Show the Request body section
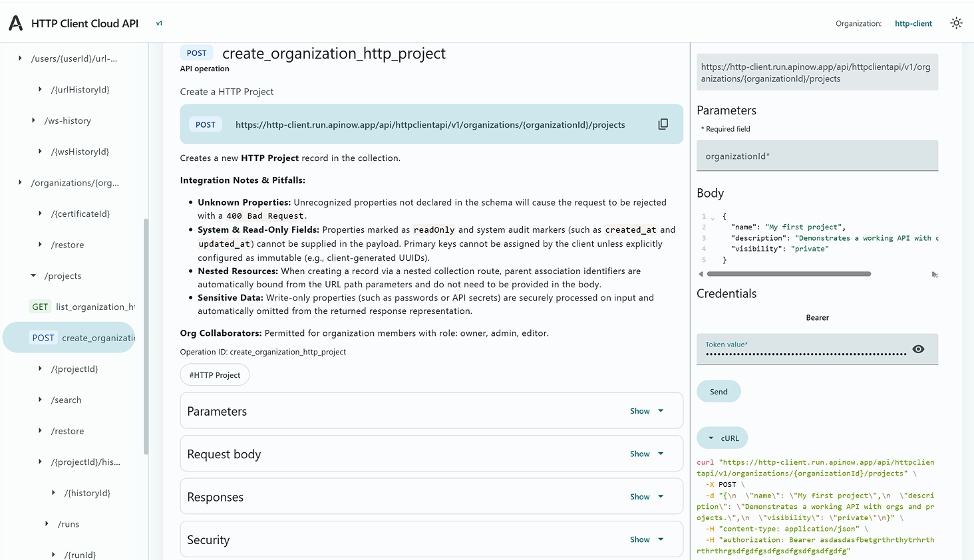The height and width of the screenshot is (560, 974). [x=647, y=454]
